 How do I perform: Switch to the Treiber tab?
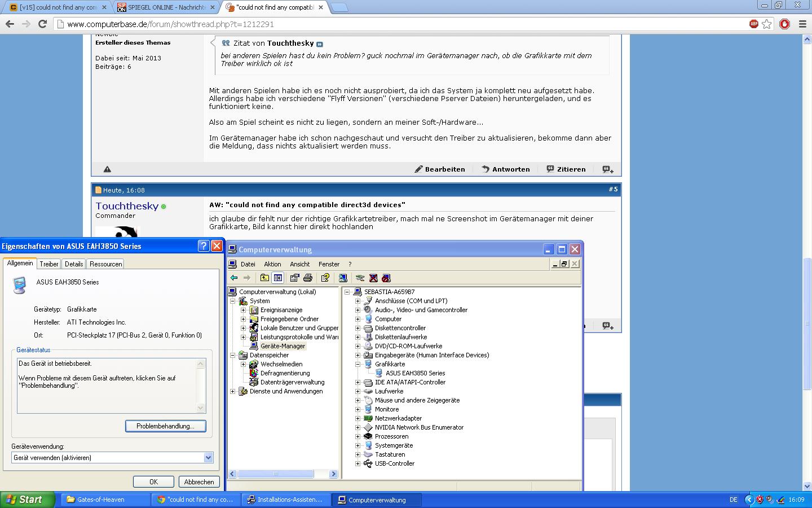pos(49,264)
